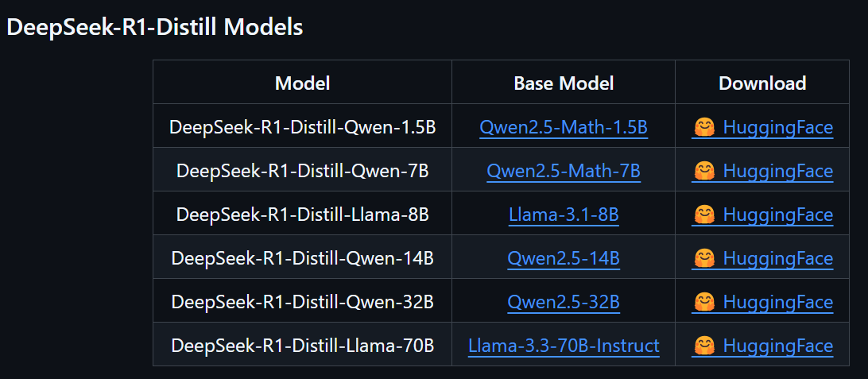This screenshot has width=868, height=379.
Task: Follow the Llama-3.1-8B base model link
Action: [564, 215]
